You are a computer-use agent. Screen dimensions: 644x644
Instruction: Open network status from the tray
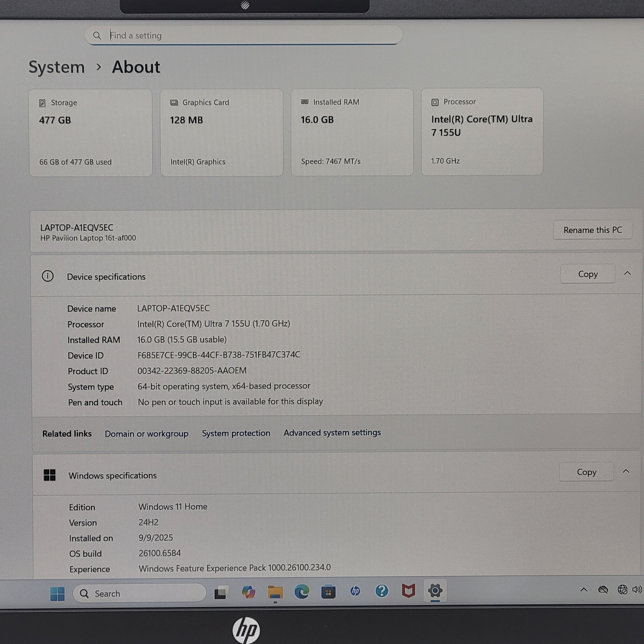pyautogui.click(x=622, y=590)
